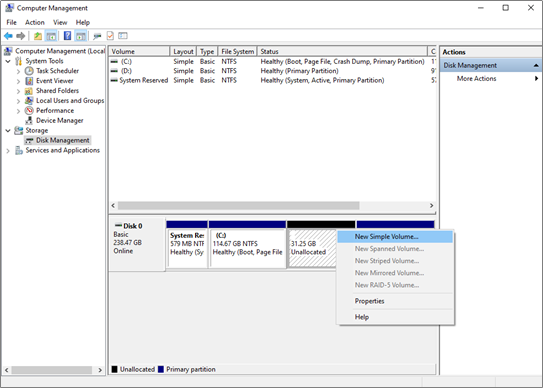Open the Help menu in the menu bar
The image size is (543, 388).
[83, 23]
